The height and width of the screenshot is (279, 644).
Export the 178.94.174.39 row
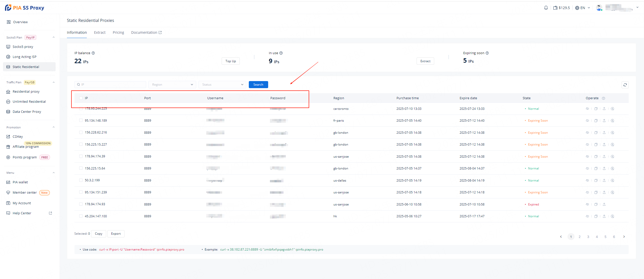point(604,157)
